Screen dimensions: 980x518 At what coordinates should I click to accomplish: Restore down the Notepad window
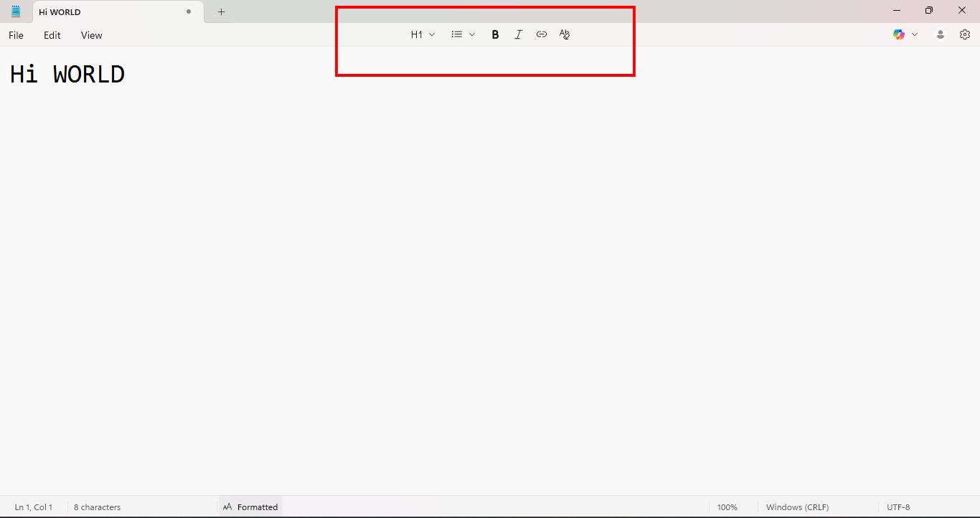pos(929,11)
